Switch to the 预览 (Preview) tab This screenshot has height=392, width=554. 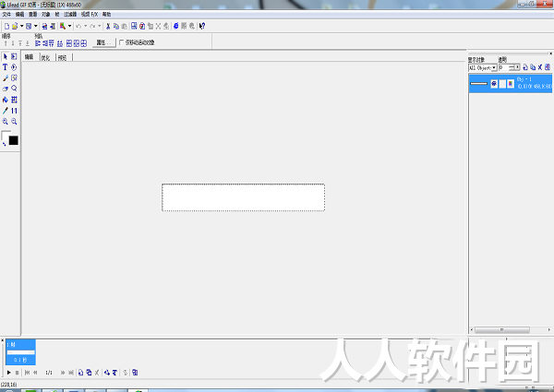click(62, 57)
